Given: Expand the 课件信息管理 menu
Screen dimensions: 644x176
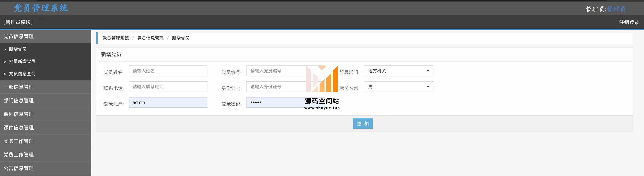Looking at the screenshot, I should [x=46, y=128].
